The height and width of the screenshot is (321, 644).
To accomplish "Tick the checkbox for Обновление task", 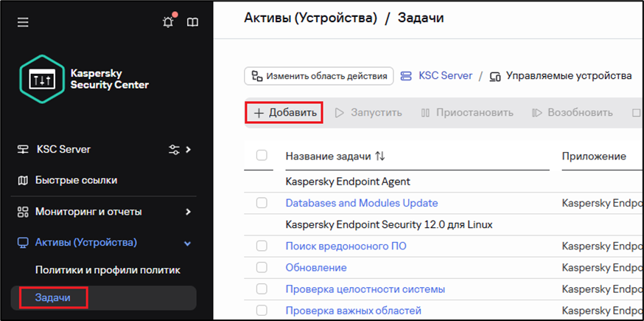I will (262, 267).
